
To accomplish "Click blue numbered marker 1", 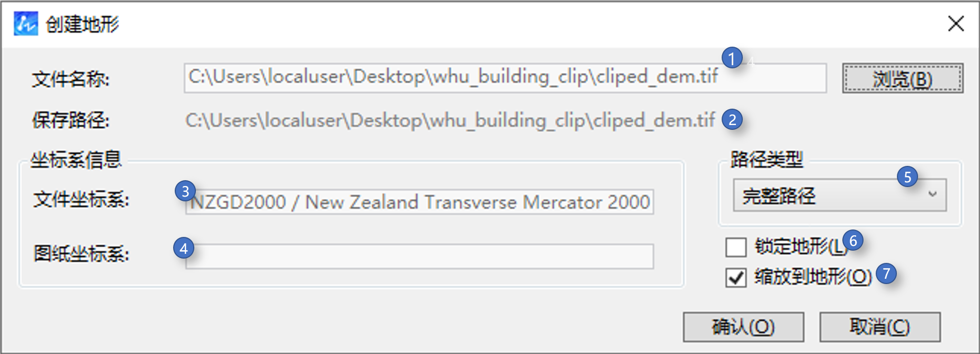I will tap(732, 58).
